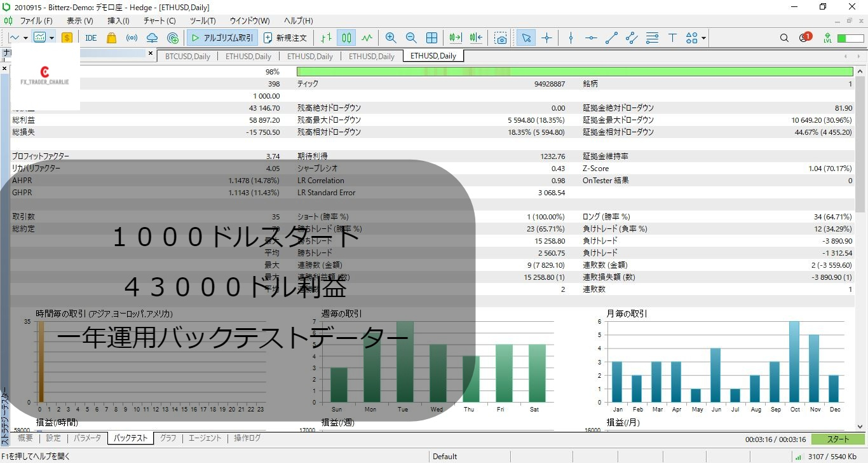Draw a trendline using the trendline tool
Screen dimensions: 868x463
611,38
